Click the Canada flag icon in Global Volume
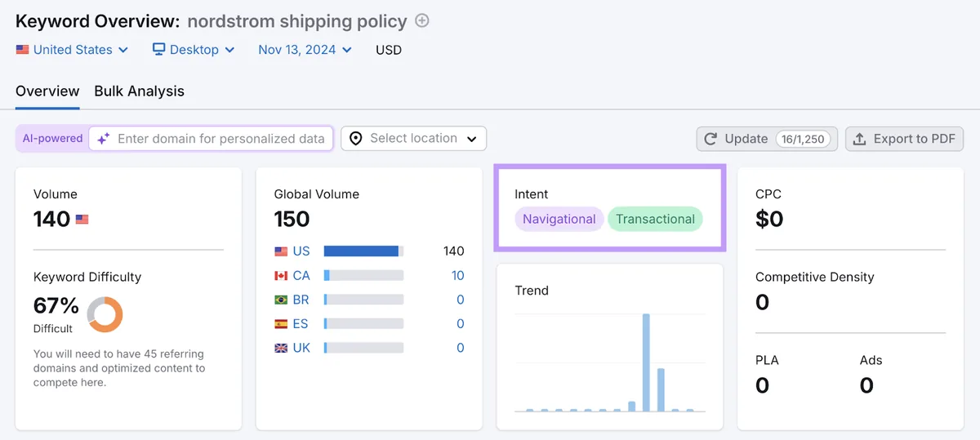The width and height of the screenshot is (980, 440). click(281, 276)
